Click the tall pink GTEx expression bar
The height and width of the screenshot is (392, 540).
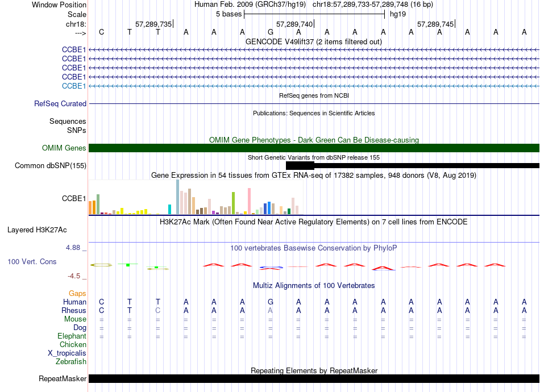click(250, 201)
